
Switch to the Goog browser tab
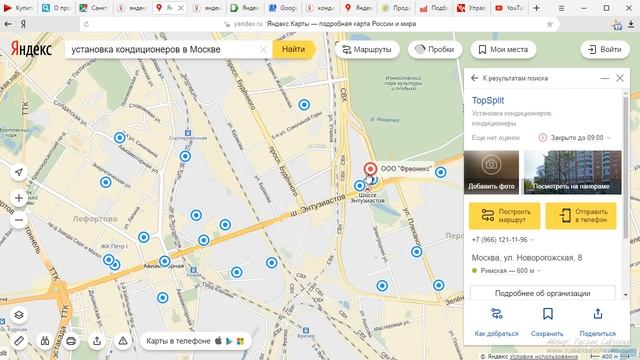click(x=282, y=8)
